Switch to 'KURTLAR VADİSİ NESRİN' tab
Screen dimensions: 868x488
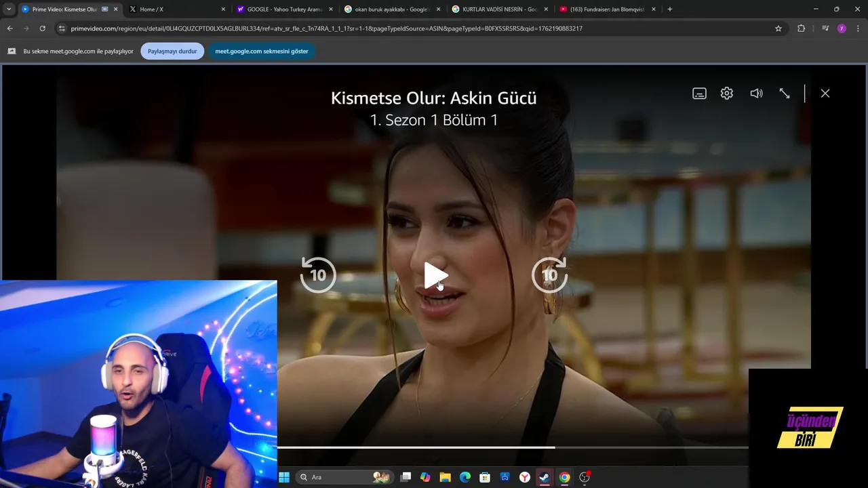(x=500, y=9)
